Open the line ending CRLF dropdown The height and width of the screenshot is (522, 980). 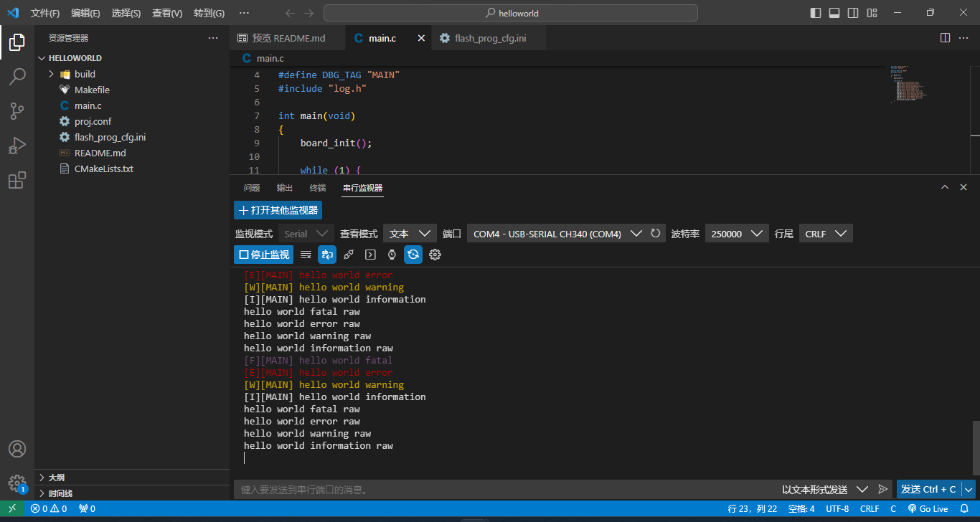click(826, 233)
